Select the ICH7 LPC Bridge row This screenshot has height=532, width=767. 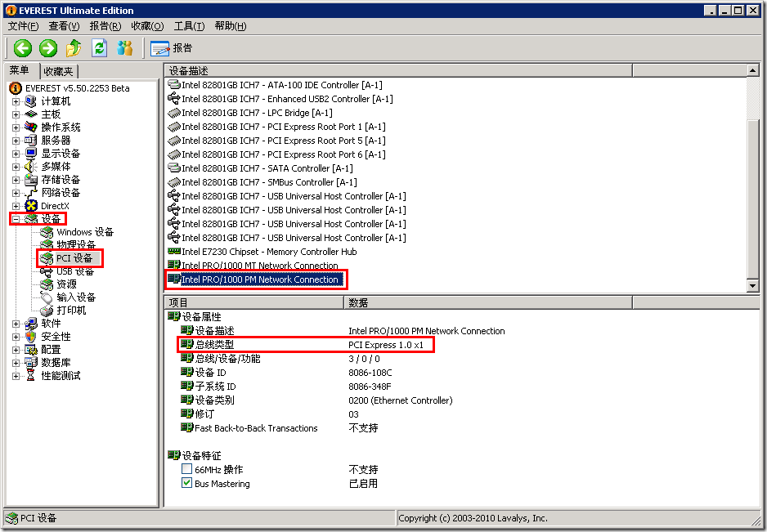point(250,113)
